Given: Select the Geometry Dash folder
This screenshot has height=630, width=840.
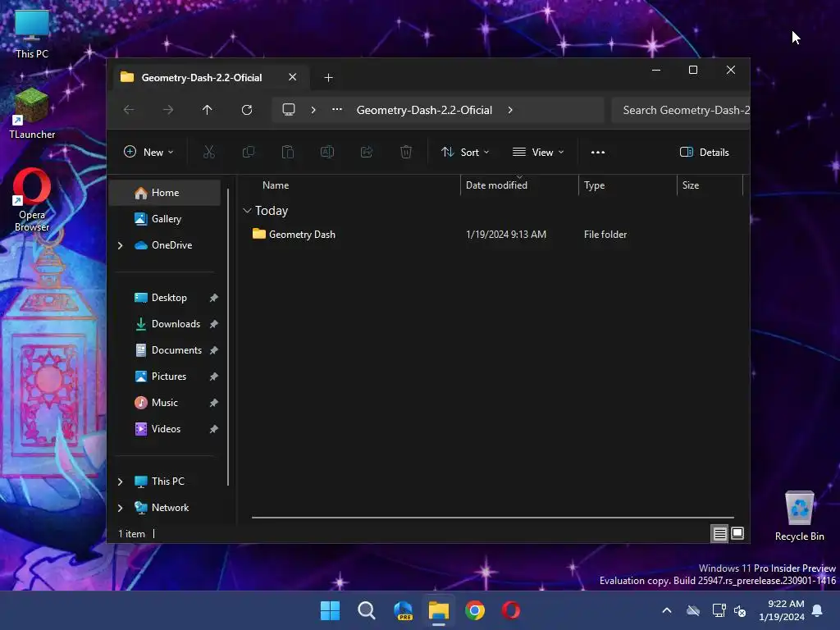Looking at the screenshot, I should 302,235.
